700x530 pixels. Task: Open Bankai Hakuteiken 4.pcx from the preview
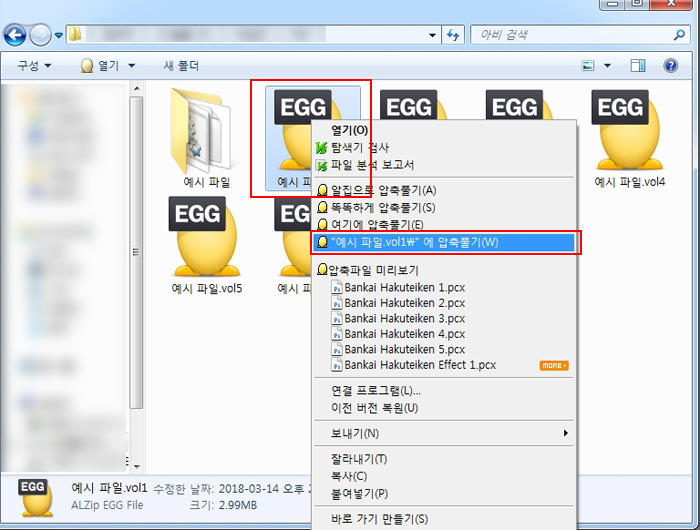pos(398,334)
